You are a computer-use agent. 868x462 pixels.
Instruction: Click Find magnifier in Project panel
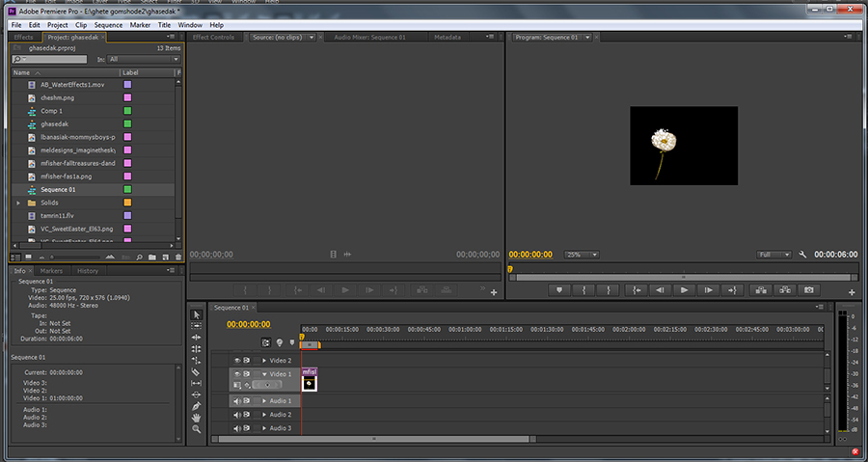[139, 258]
